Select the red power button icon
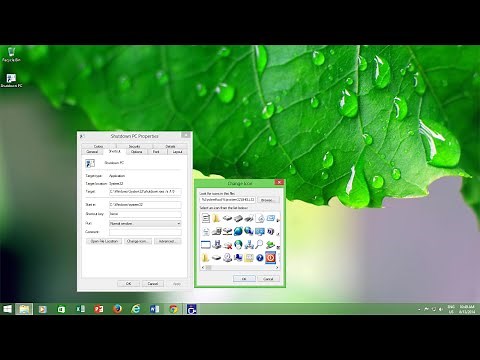480x360 pixels. (270, 257)
